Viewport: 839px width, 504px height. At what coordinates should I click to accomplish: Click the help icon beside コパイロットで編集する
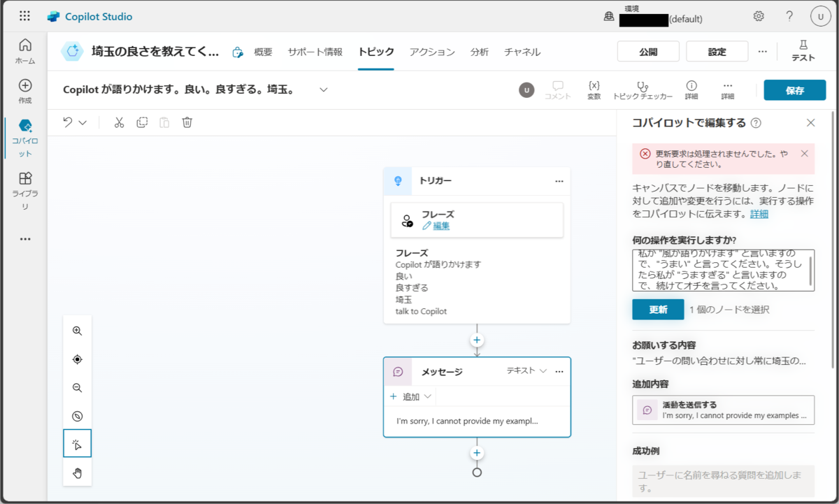pyautogui.click(x=756, y=123)
